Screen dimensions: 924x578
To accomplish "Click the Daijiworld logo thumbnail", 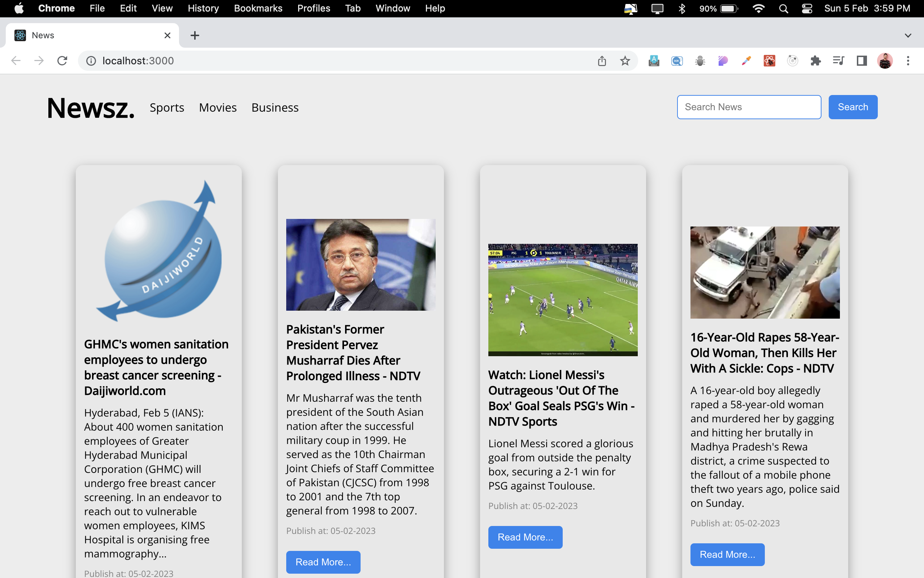I will coord(159,251).
